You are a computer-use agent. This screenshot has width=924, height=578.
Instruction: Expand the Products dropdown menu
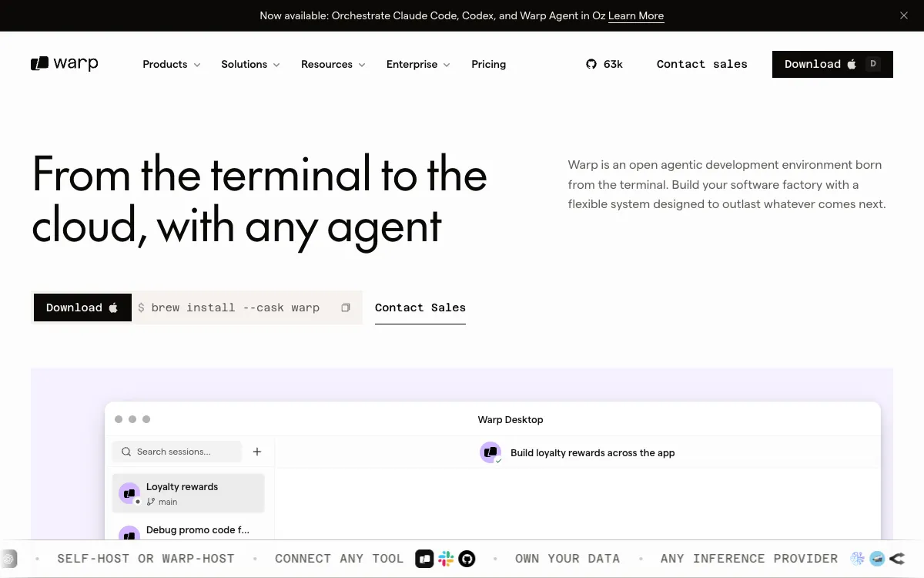pos(171,64)
